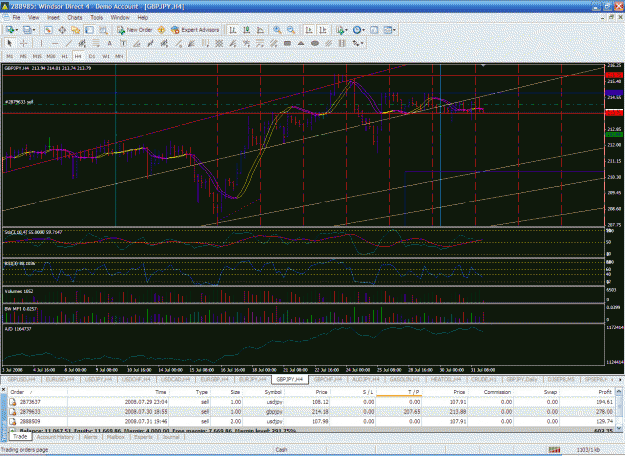Select the D1 timeframe button
The width and height of the screenshot is (625, 456).
(x=92, y=56)
